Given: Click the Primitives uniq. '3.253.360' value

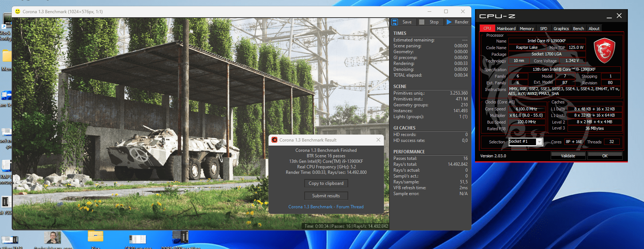Looking at the screenshot, I should pyautogui.click(x=458, y=93).
